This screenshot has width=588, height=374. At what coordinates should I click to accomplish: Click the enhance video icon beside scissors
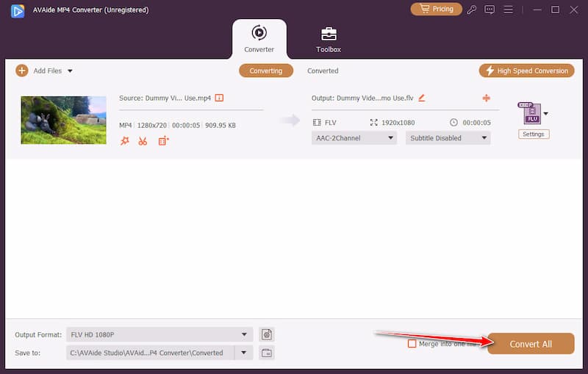click(163, 141)
